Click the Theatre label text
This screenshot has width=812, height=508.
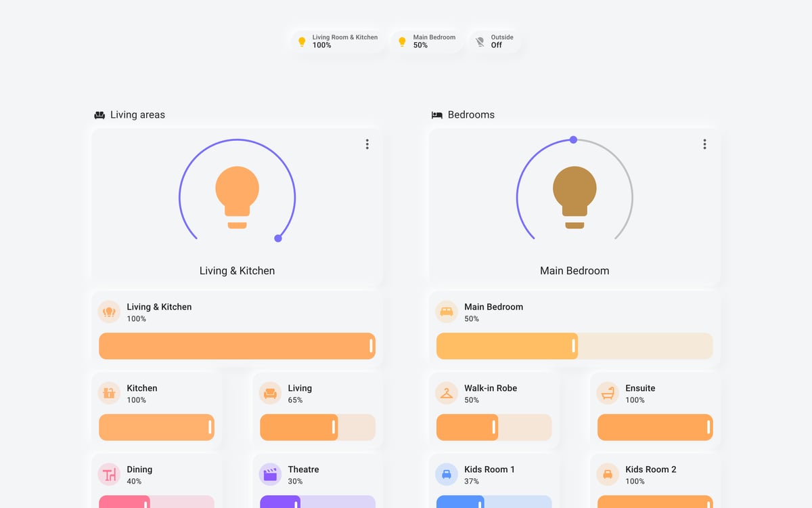pyautogui.click(x=303, y=469)
